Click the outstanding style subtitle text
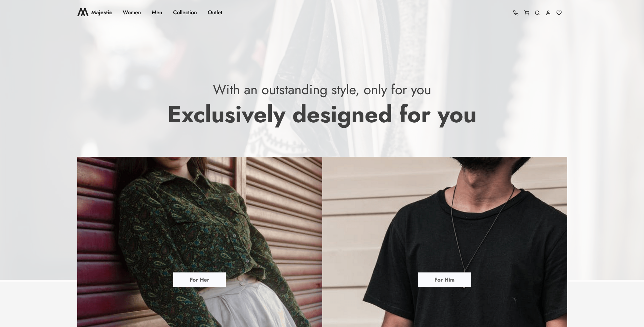 (322, 90)
